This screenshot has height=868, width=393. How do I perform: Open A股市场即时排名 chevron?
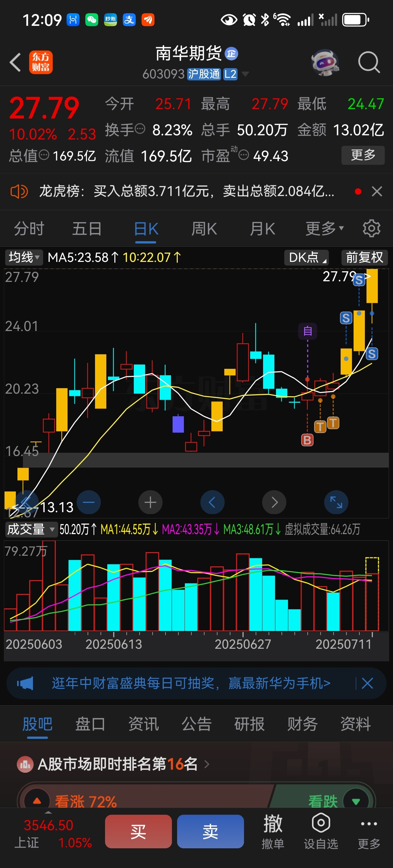tap(207, 764)
